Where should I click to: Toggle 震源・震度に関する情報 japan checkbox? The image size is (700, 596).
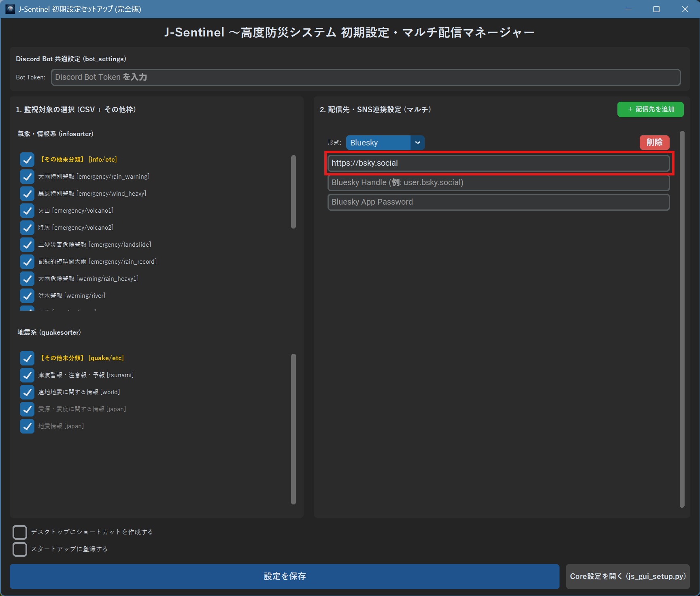click(27, 409)
